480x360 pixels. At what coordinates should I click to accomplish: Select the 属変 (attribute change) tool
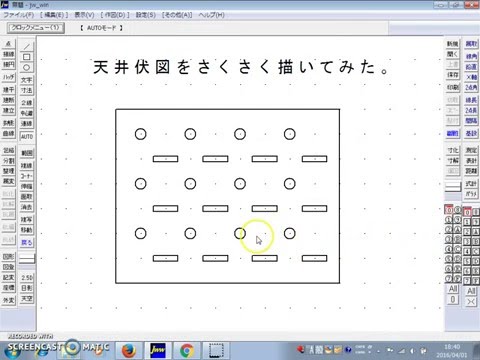pyautogui.click(x=9, y=181)
